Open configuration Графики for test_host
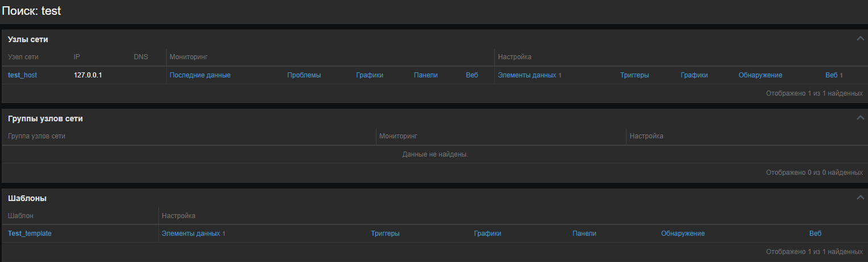The height and width of the screenshot is (262, 868). 694,75
